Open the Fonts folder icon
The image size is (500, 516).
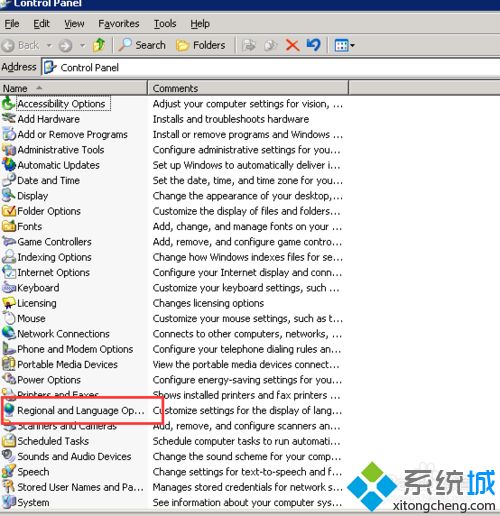[8, 226]
